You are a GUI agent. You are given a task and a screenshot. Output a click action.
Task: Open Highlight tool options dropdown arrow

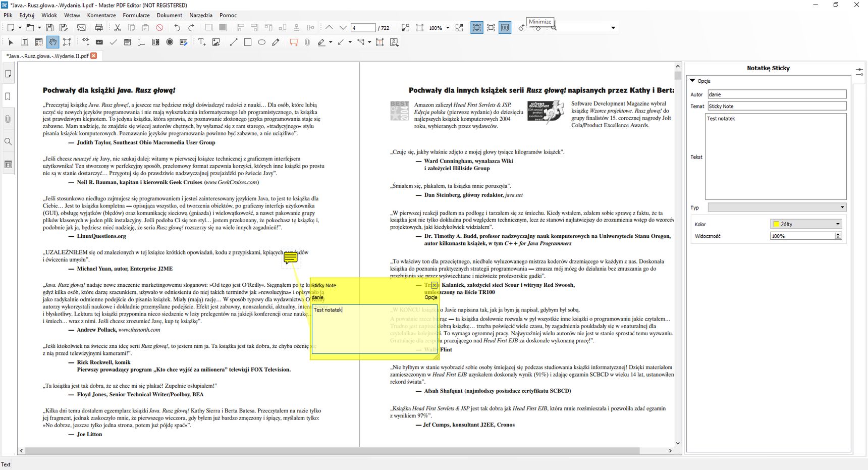click(331, 42)
